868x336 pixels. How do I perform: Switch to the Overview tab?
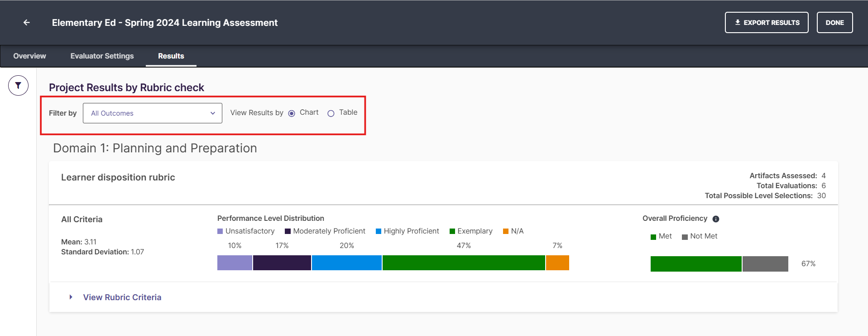(x=29, y=56)
